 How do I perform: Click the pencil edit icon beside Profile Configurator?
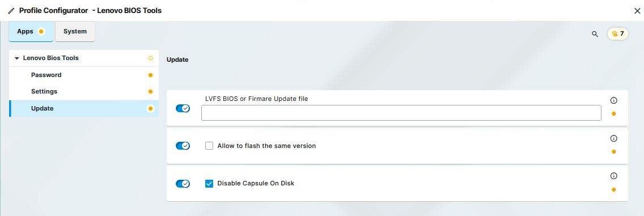point(11,11)
